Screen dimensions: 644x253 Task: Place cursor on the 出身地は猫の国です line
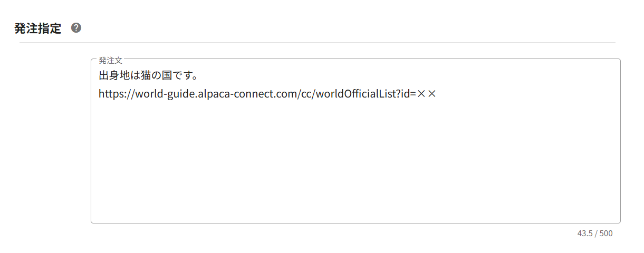click(x=148, y=75)
